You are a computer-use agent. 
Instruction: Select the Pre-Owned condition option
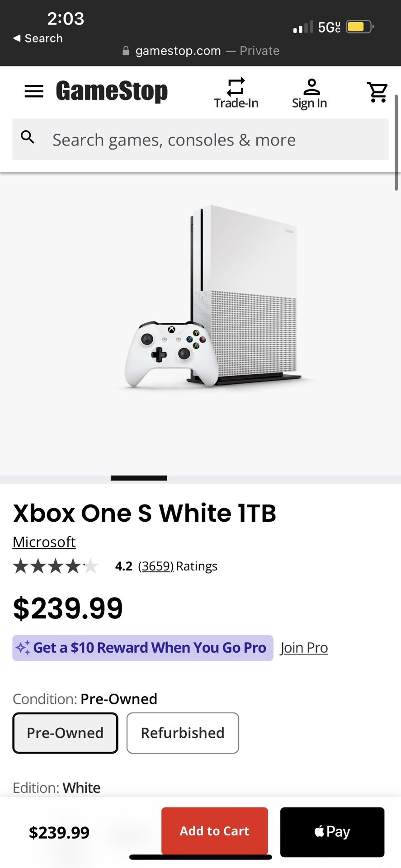(x=65, y=733)
